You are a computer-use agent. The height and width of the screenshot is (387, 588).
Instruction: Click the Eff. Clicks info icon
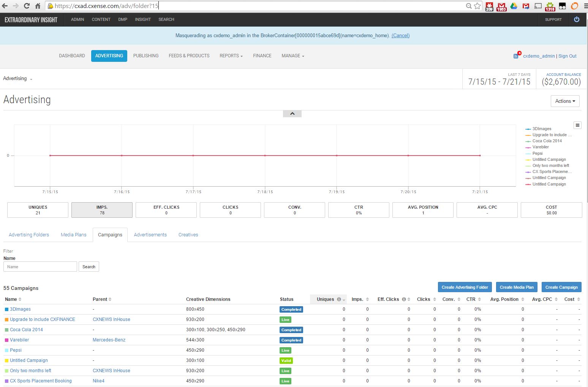(x=404, y=299)
